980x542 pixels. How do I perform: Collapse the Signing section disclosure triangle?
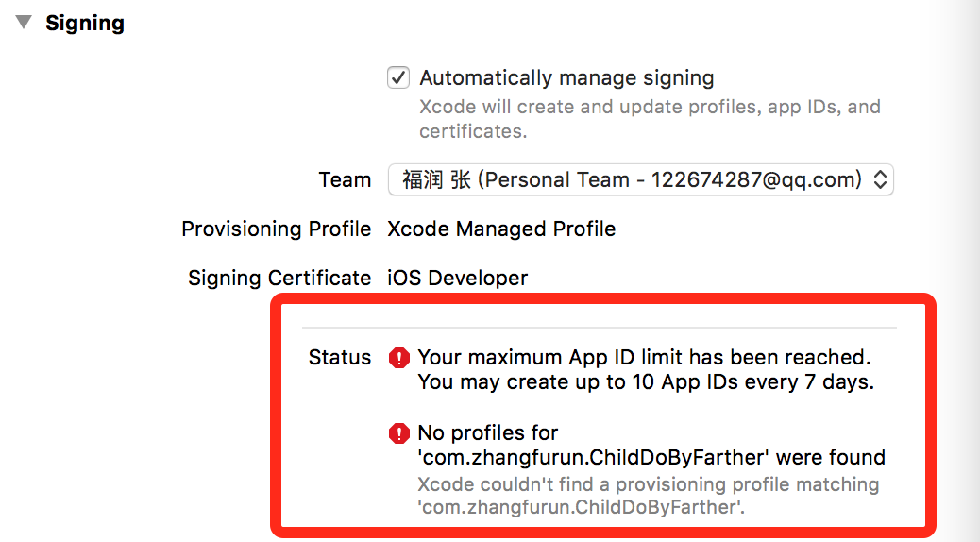[24, 23]
